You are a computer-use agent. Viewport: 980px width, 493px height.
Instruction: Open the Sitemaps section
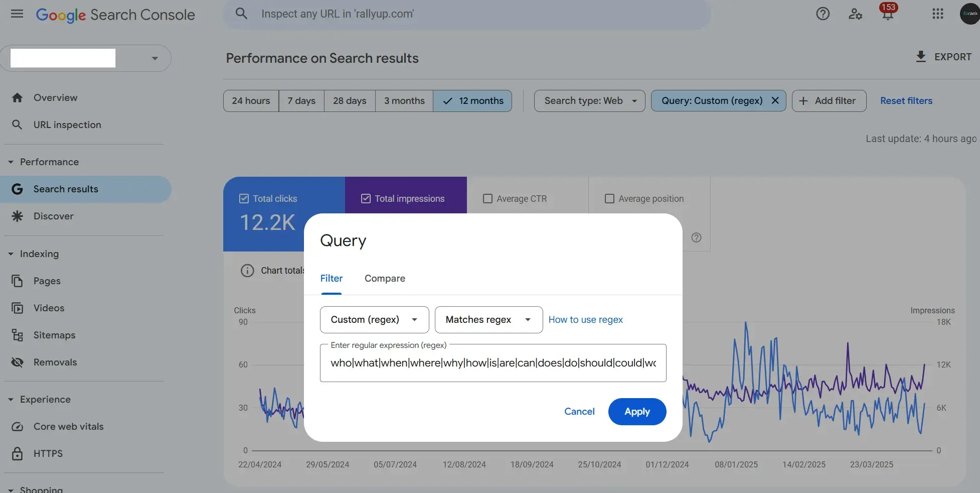54,335
